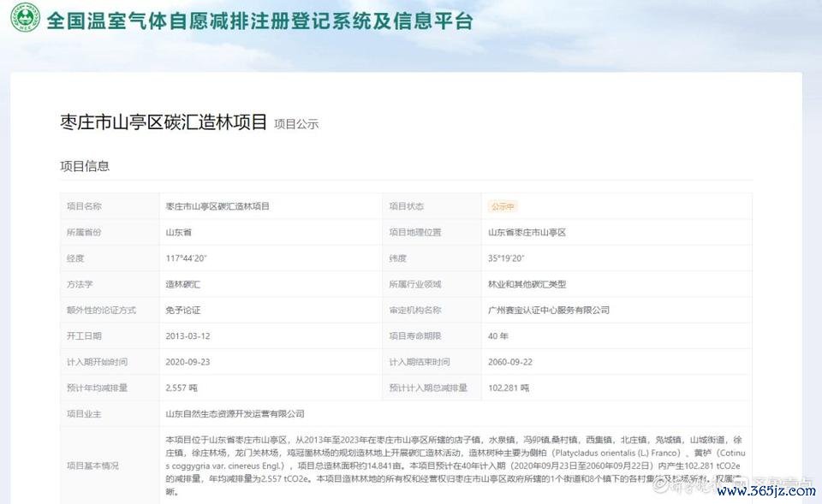This screenshot has width=822, height=504.
Task: Select the date 2020-09-23 in the table
Action: click(x=188, y=362)
